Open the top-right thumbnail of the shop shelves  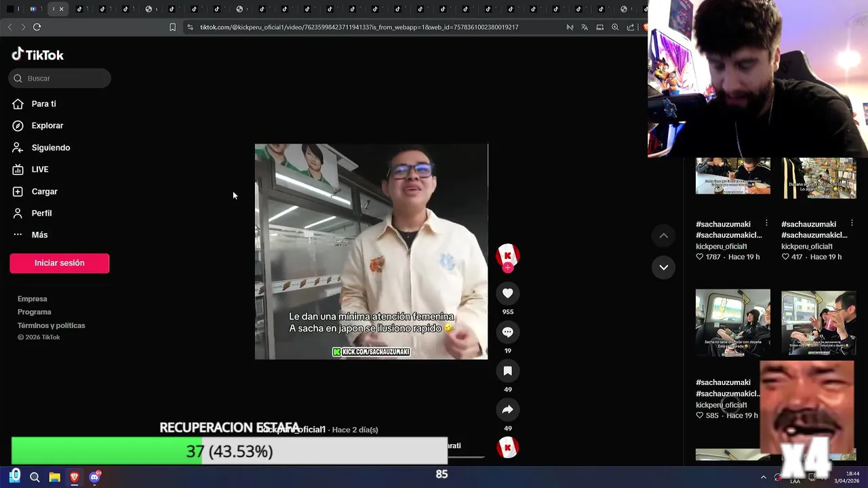(x=818, y=178)
